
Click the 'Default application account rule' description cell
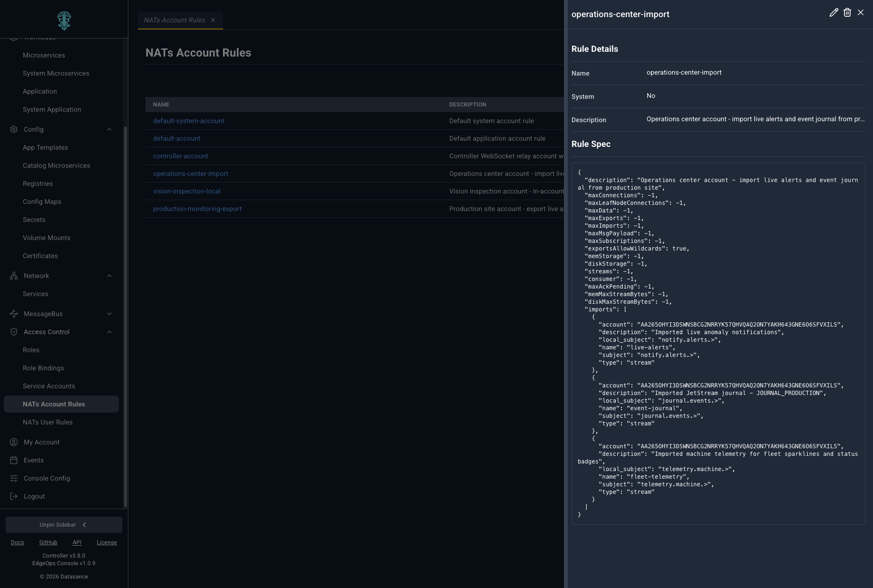pos(497,138)
